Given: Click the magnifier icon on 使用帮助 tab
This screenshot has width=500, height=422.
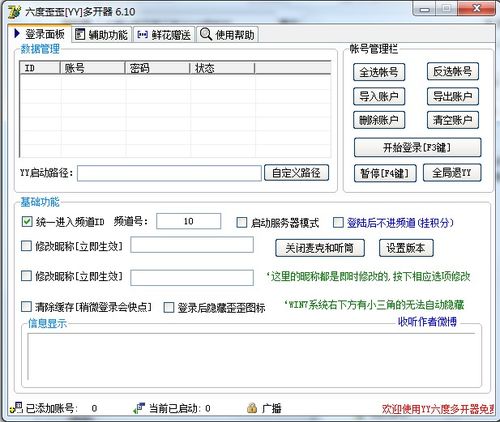Looking at the screenshot, I should click(205, 34).
